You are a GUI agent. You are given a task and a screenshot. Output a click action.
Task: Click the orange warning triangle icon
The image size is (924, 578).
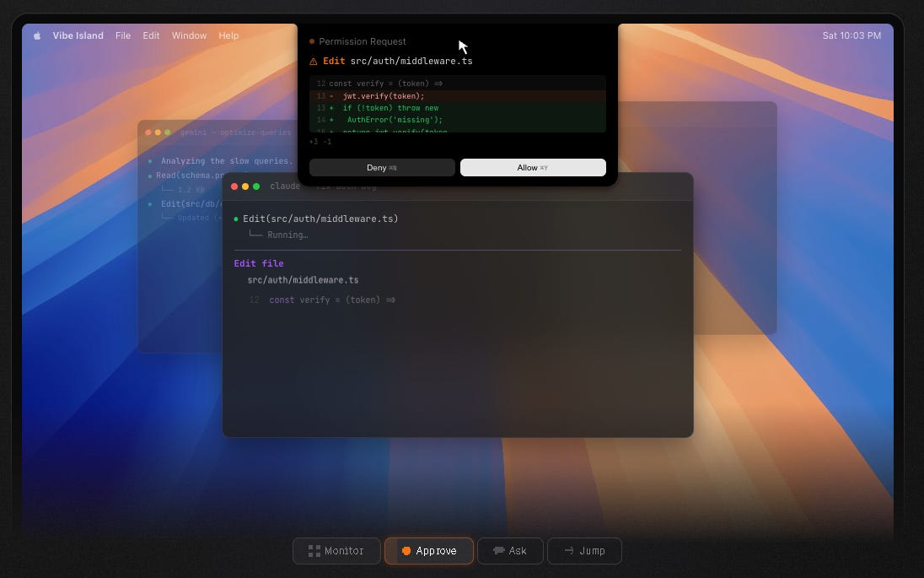(314, 62)
